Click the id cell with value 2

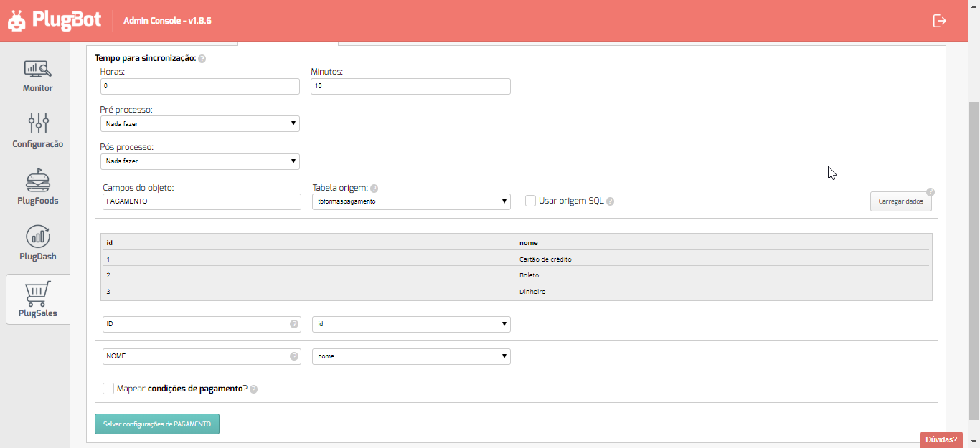(108, 275)
